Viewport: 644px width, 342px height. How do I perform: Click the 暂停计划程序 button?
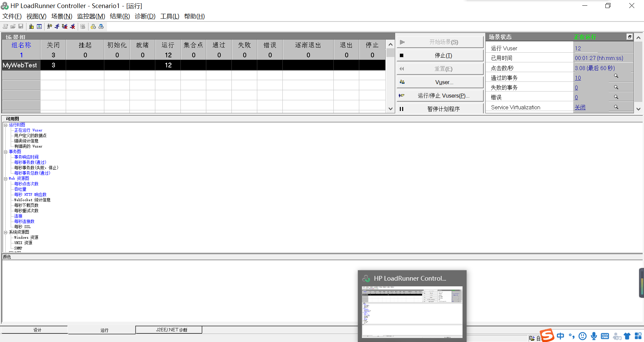(440, 109)
